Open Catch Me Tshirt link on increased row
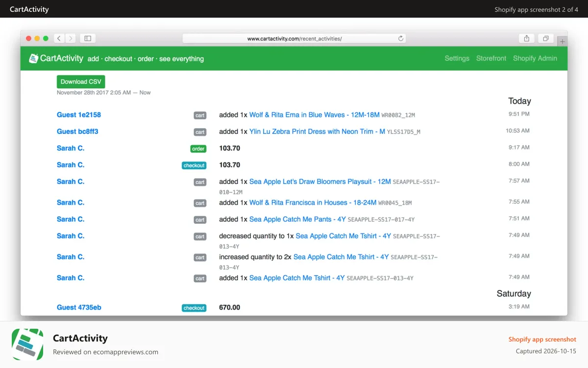 coord(341,257)
